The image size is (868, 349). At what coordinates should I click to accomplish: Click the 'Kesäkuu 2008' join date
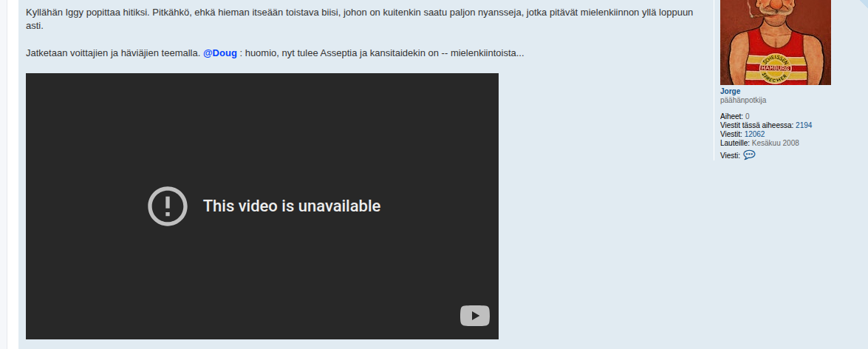(x=775, y=143)
